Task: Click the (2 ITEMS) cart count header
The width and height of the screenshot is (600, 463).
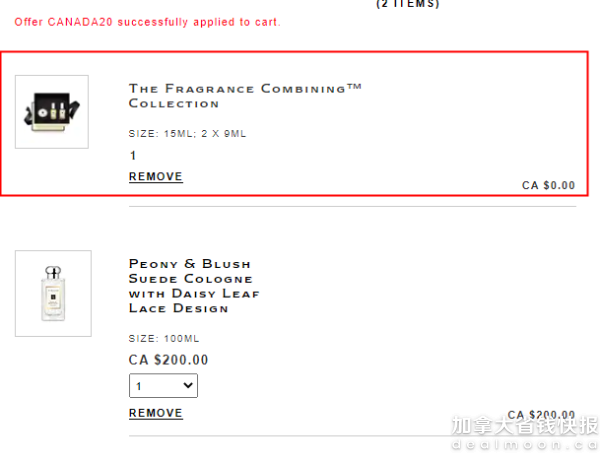Action: pyautogui.click(x=408, y=4)
